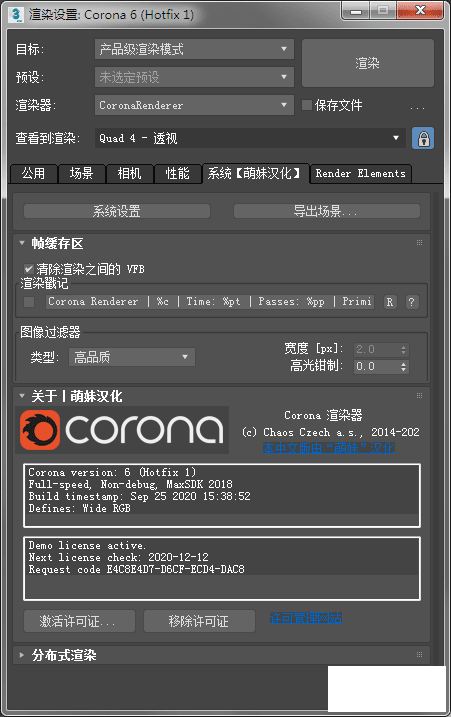Click the 宽度 [px] value field
Screen dimensions: 451x717
[376, 350]
